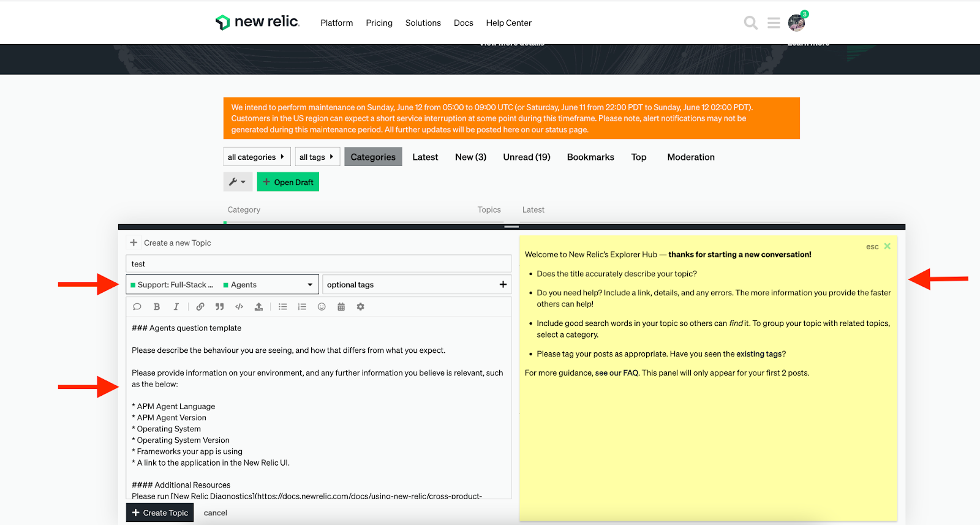The image size is (980, 525).
Task: Open the hamburger menu icon in header
Action: point(774,23)
